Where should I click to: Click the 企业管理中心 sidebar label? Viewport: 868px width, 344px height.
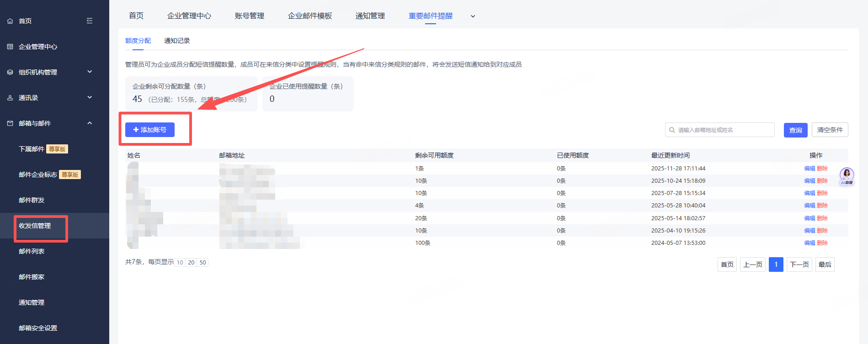[38, 47]
